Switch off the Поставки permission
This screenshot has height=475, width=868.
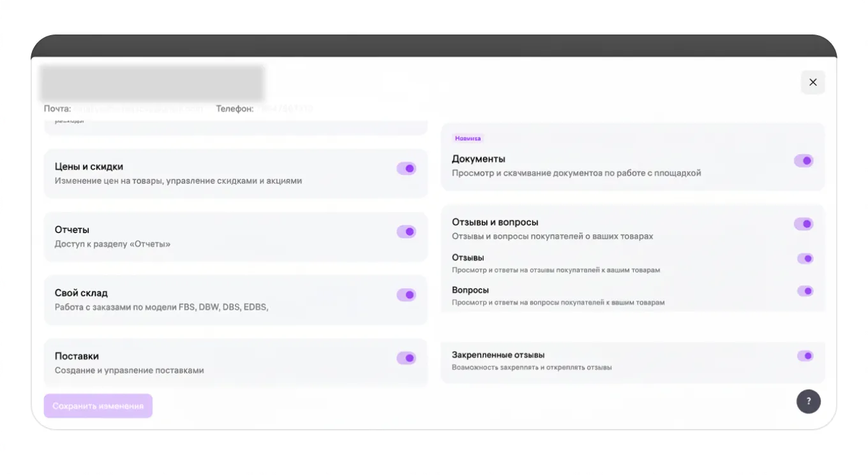coord(406,358)
